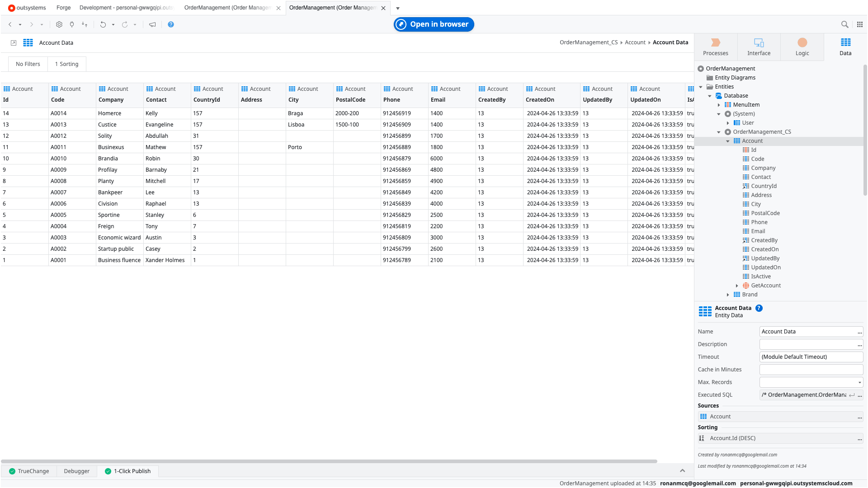Open the Processes layer tab
Viewport: 868px width, 488px height.
tap(716, 47)
